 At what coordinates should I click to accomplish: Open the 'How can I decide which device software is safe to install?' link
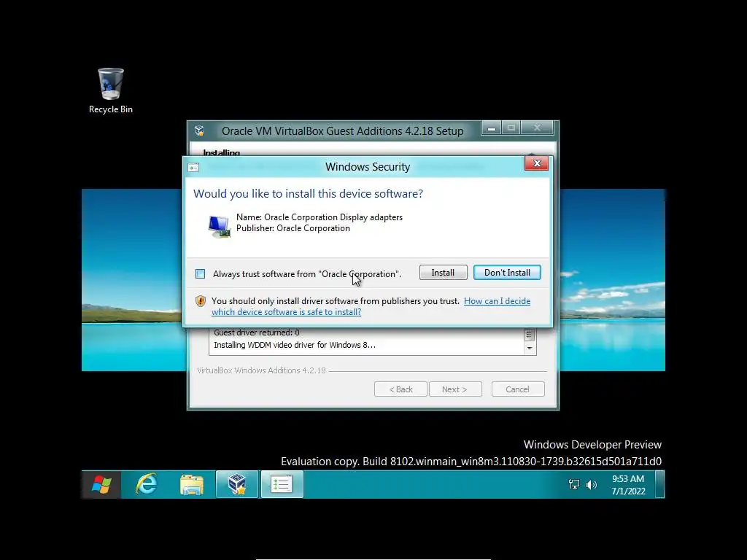click(x=371, y=306)
